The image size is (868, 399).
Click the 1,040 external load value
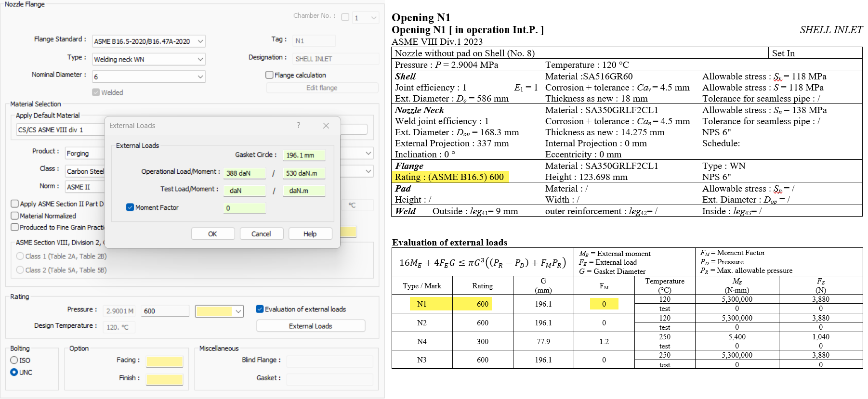pos(821,337)
